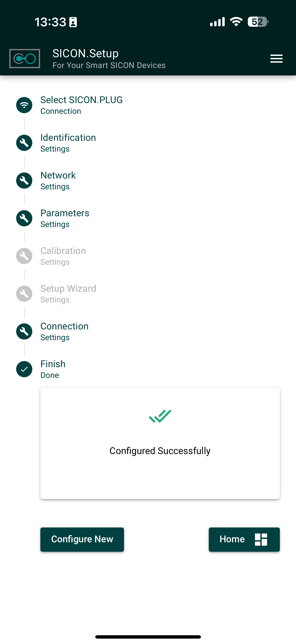Click the greyed wrench icon beside Setup Wizard
296x644 pixels.
pos(24,294)
